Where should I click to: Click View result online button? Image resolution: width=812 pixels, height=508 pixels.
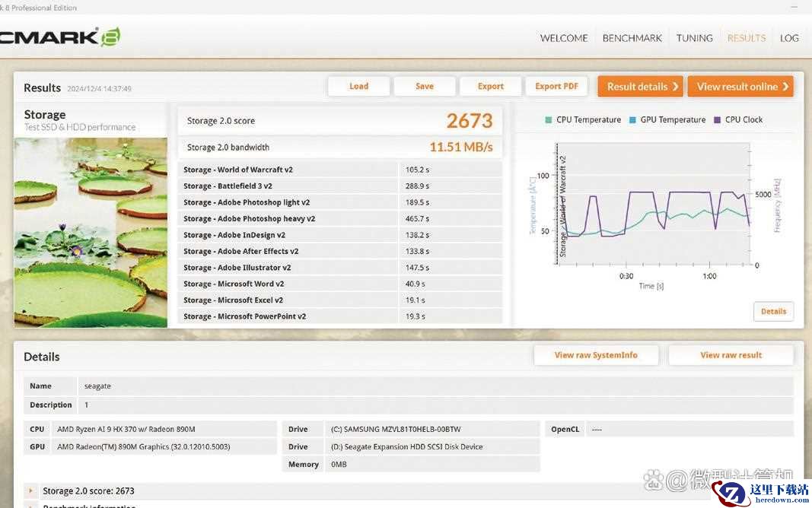coord(740,87)
